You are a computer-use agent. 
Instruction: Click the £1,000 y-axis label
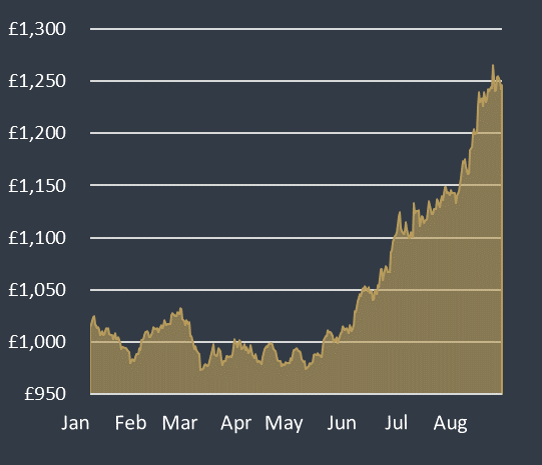coord(37,342)
